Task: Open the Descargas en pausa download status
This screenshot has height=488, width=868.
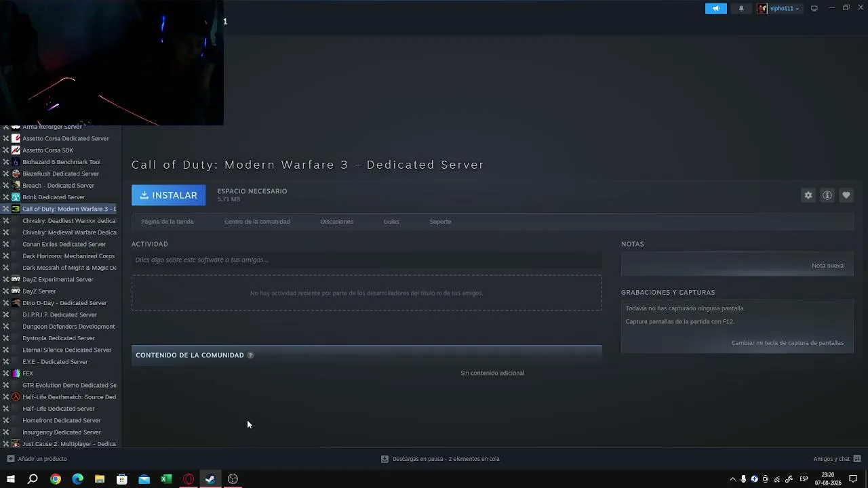Action: (440, 459)
